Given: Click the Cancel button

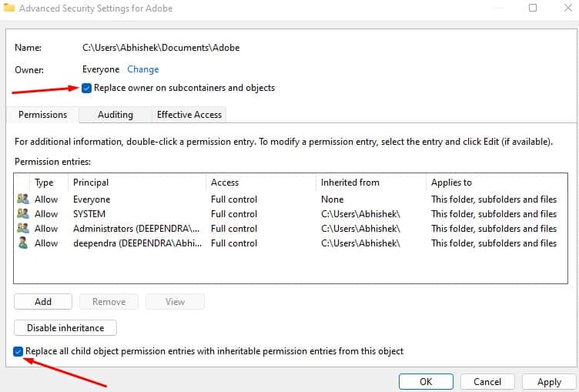Looking at the screenshot, I should (x=487, y=382).
